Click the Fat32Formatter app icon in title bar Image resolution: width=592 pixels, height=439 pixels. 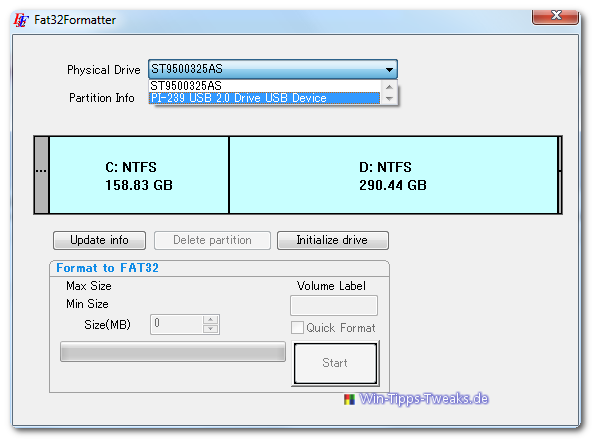[21, 20]
